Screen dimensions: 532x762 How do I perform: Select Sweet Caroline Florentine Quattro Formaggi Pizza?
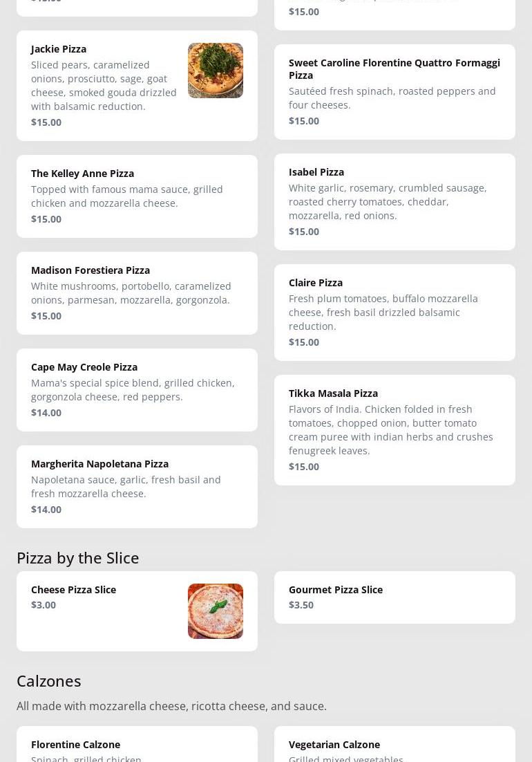click(394, 68)
